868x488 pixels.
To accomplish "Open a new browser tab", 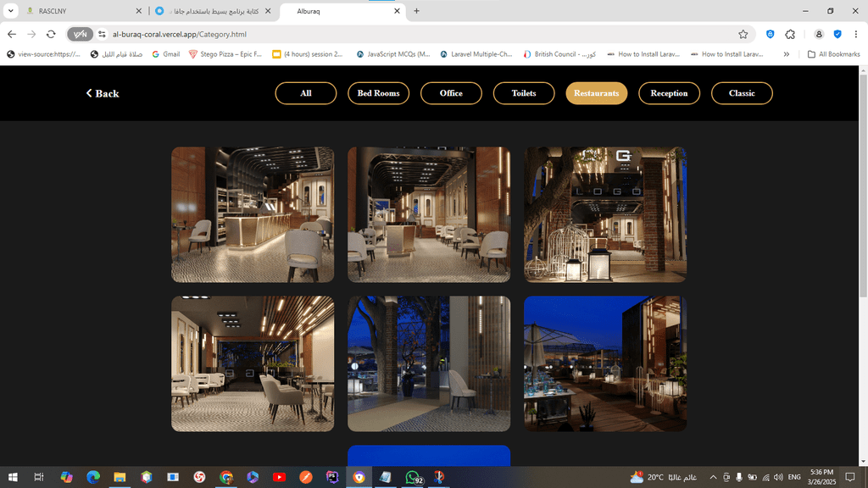I will click(x=416, y=11).
